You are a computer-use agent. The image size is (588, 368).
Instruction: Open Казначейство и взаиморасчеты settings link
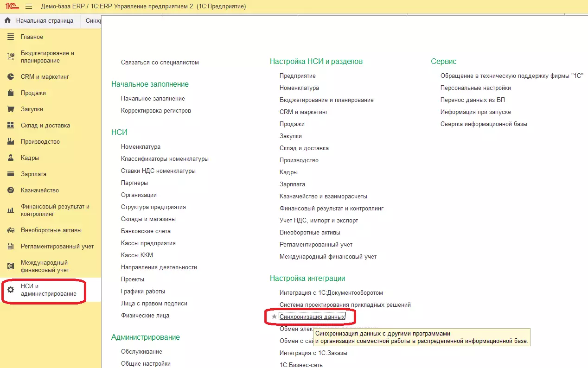coord(323,197)
